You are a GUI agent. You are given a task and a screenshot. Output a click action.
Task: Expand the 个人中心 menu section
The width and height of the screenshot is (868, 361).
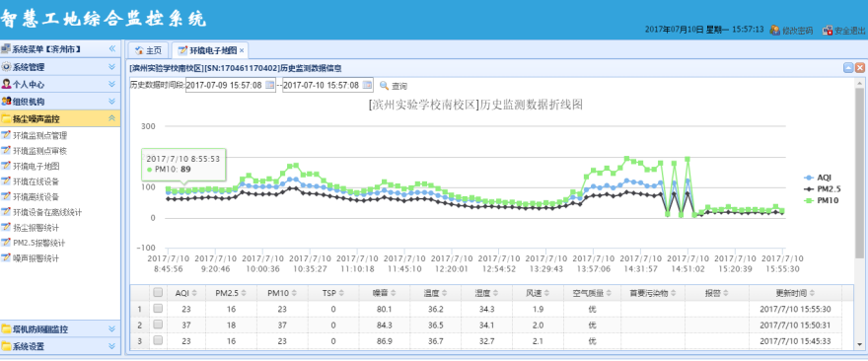111,84
